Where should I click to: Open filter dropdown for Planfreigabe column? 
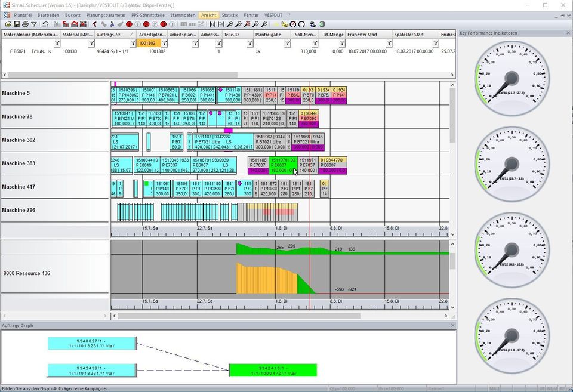[x=287, y=43]
